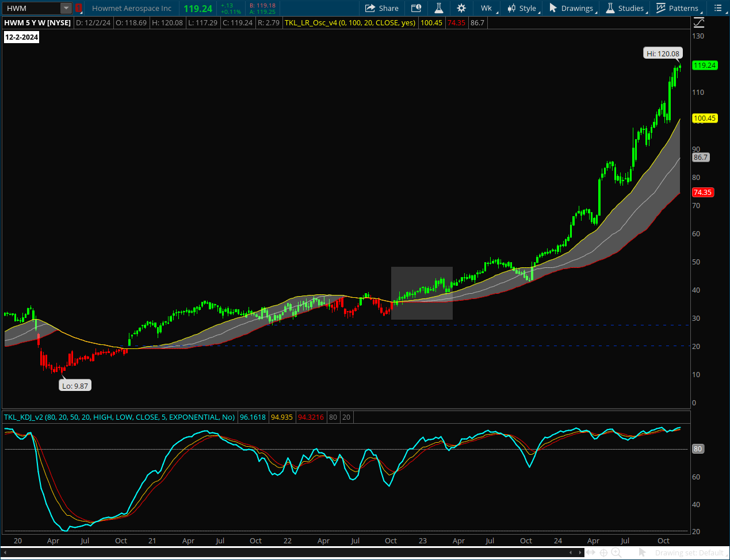Open the HWM symbol dropdown arrow
The height and width of the screenshot is (560, 730).
click(66, 8)
